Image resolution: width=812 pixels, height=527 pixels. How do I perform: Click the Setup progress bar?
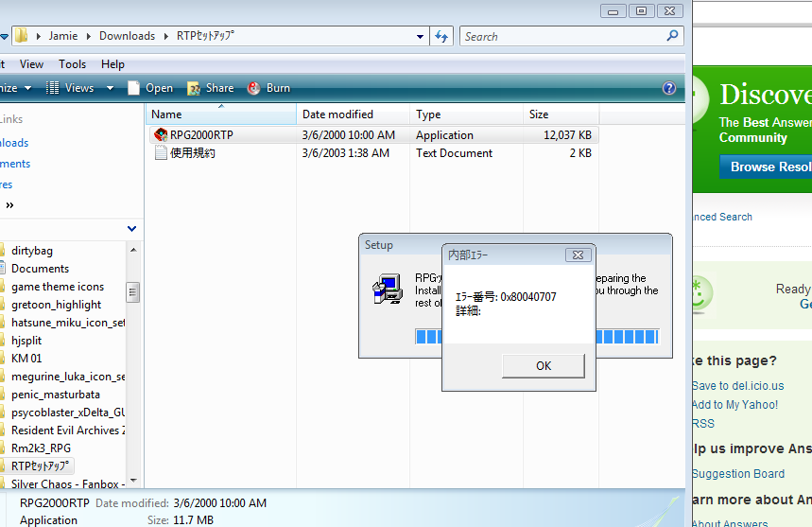pos(537,337)
